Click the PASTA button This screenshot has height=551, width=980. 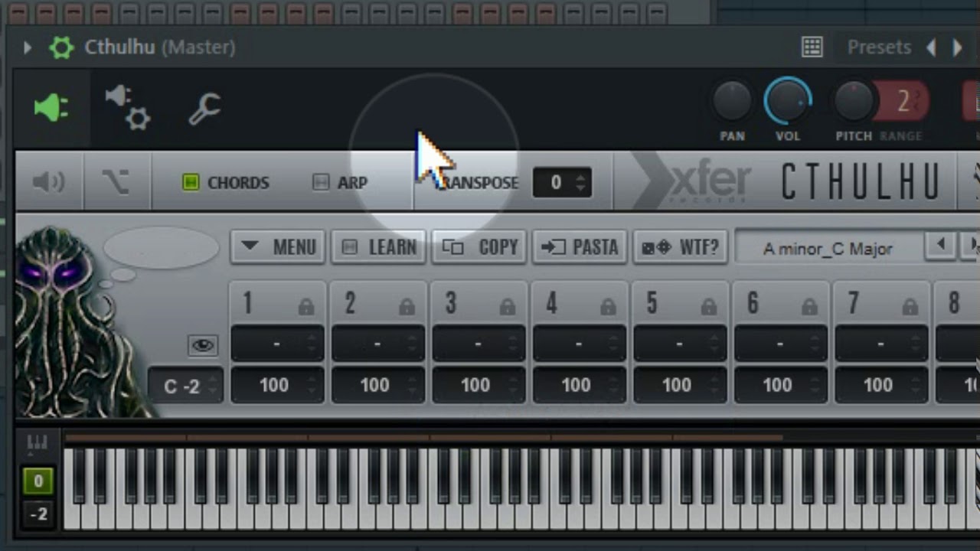[580, 247]
